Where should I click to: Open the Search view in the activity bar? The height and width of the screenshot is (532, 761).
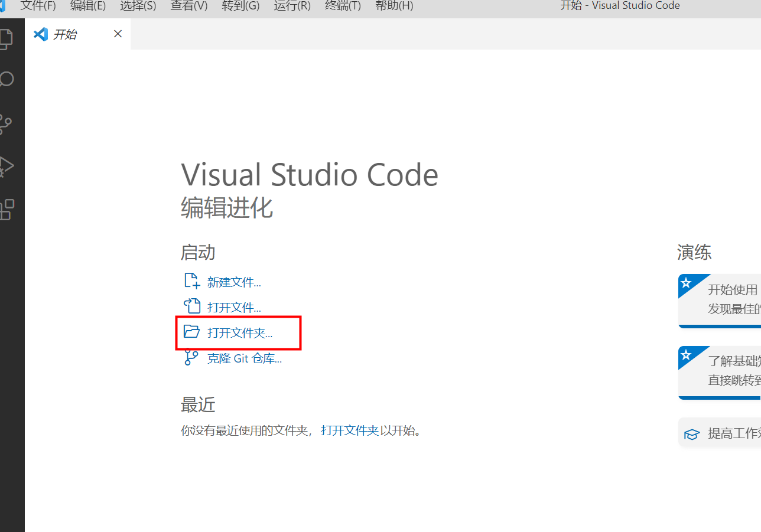(6, 80)
